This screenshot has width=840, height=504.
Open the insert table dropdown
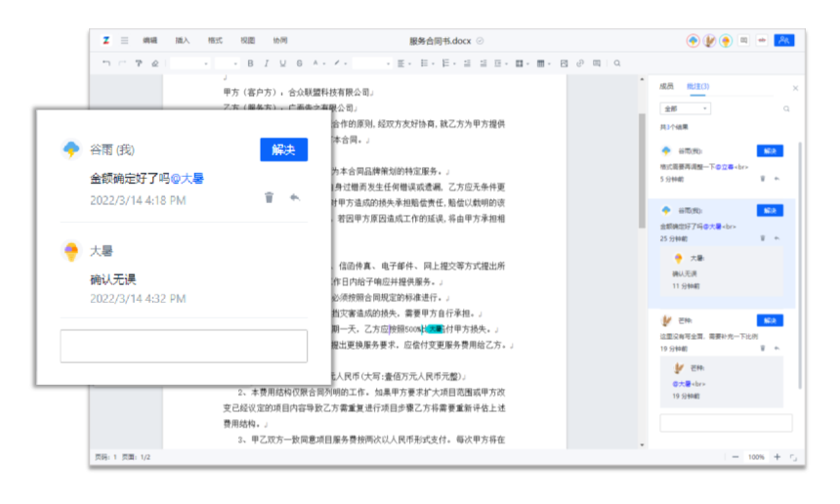[x=544, y=63]
